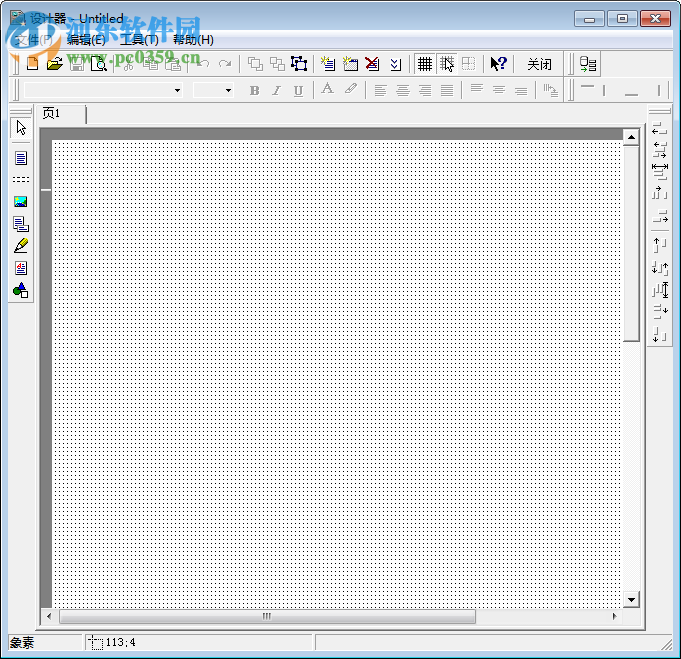
Task: Click the horizontal scrollbar right arrow
Action: 614,616
